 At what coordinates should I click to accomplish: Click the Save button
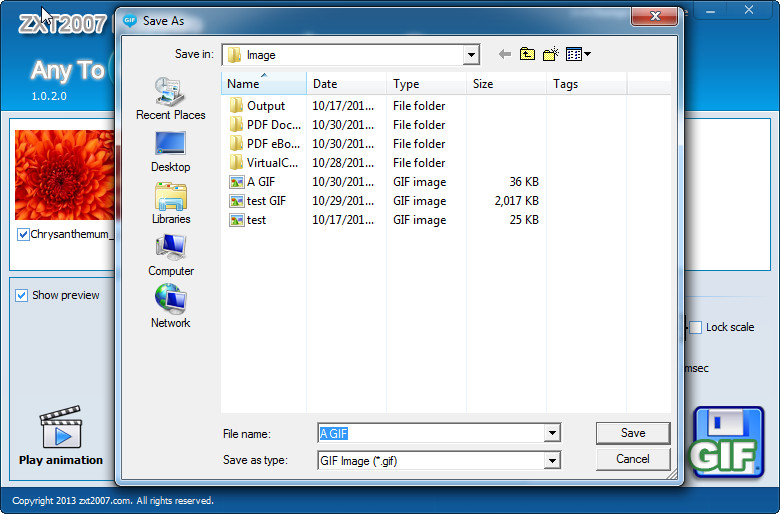[633, 433]
